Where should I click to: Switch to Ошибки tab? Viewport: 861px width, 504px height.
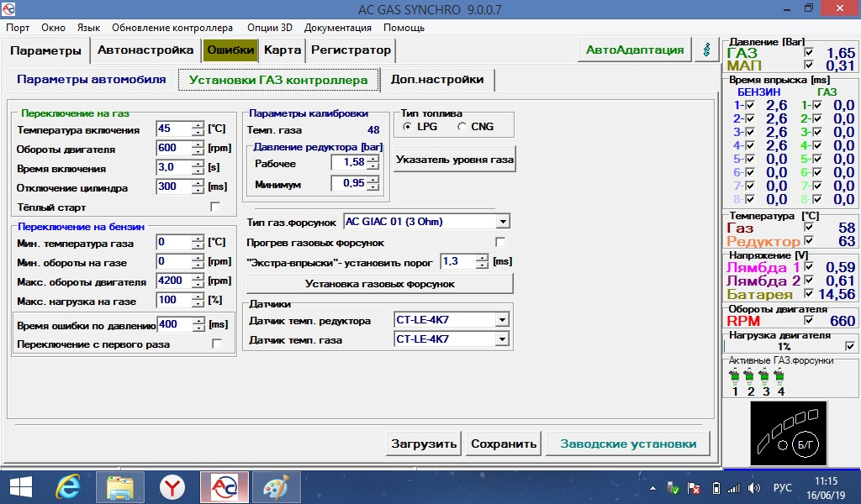[x=230, y=50]
